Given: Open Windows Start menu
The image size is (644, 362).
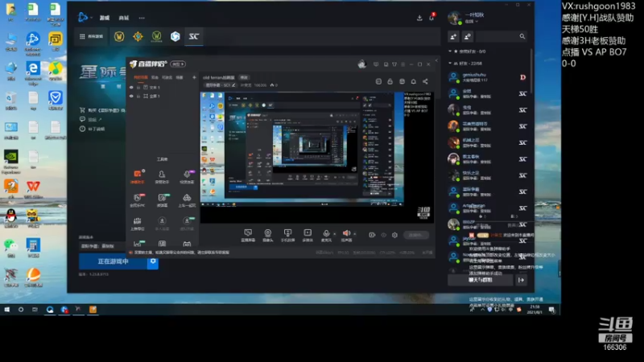Looking at the screenshot, I should coord(7,310).
